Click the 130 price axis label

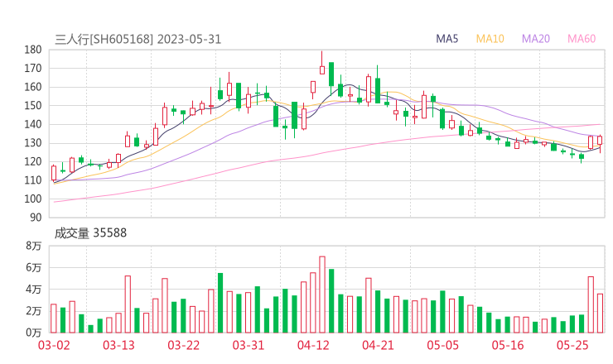[33, 143]
